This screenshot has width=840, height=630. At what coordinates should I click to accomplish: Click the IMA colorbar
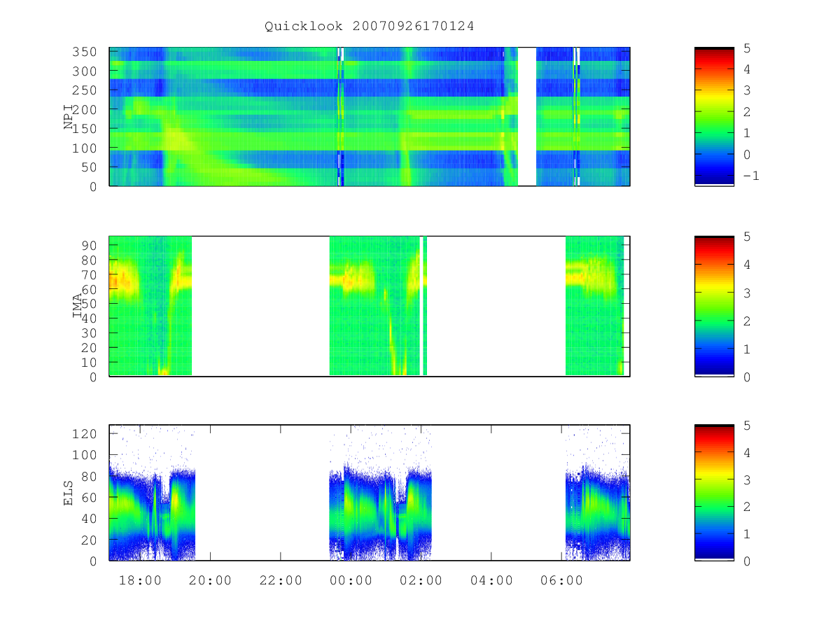coord(714,306)
